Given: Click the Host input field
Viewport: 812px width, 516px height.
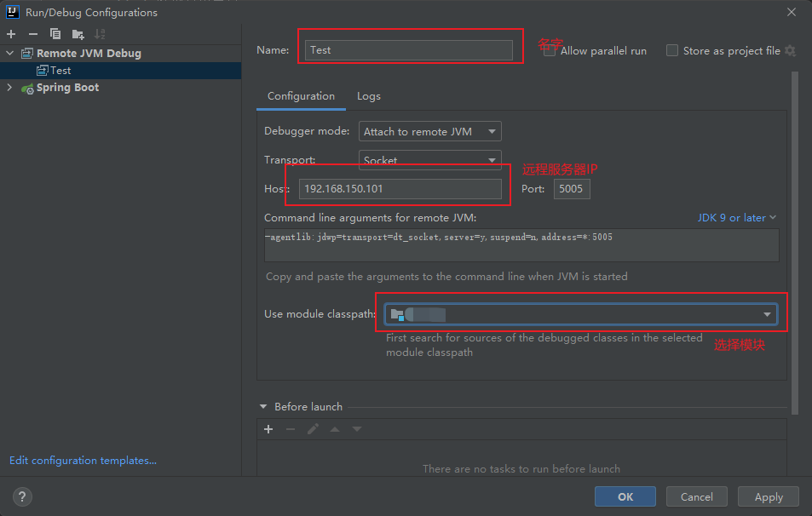Looking at the screenshot, I should pos(400,189).
